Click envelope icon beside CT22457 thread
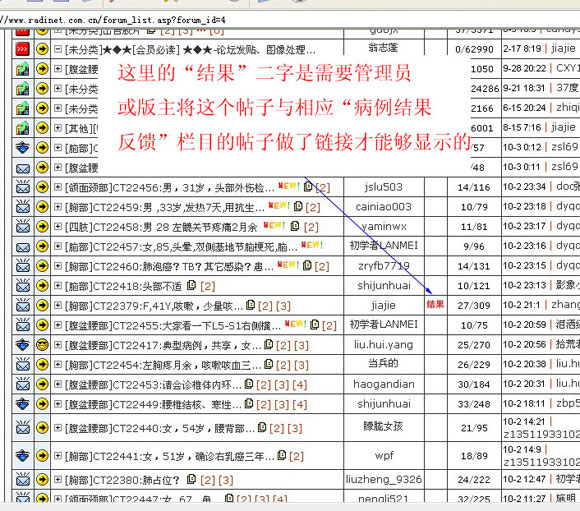580x511 pixels. [x=23, y=247]
